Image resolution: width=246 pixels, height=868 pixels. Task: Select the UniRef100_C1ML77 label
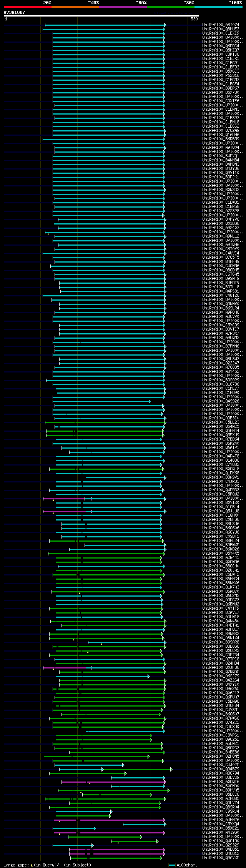(x=221, y=388)
